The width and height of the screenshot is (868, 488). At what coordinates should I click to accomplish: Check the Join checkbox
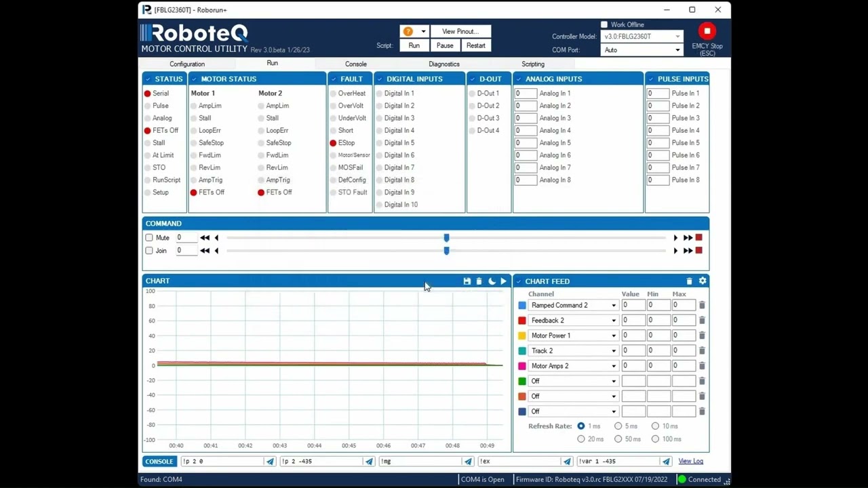pyautogui.click(x=149, y=251)
